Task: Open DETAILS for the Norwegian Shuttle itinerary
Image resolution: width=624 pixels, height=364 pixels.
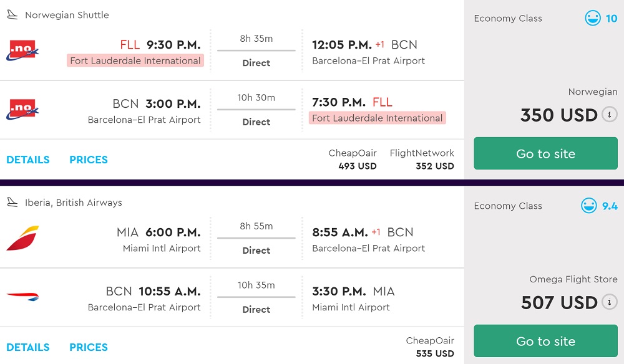Action: [x=28, y=160]
